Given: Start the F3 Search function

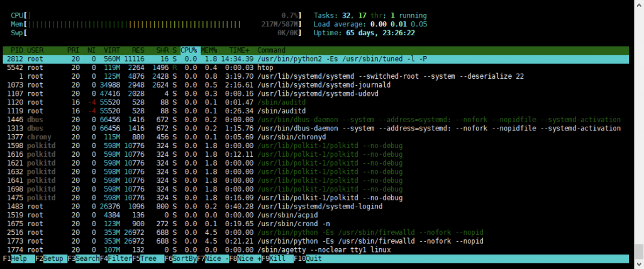Looking at the screenshot, I should point(84,259).
